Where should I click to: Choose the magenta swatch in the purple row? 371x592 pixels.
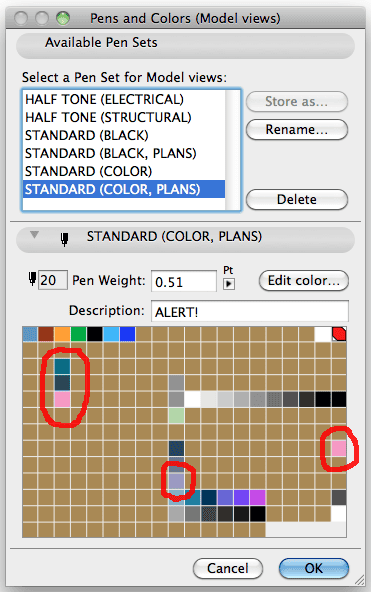coord(257,497)
